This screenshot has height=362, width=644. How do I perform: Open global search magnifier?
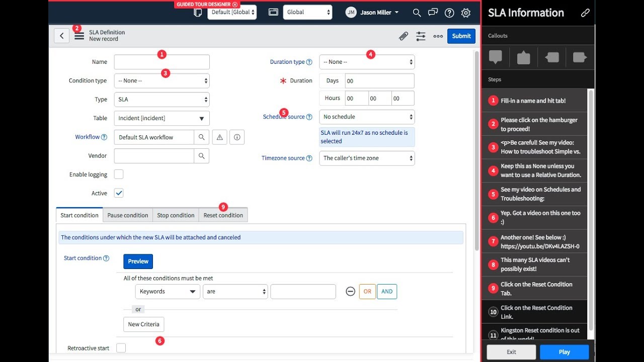click(417, 13)
